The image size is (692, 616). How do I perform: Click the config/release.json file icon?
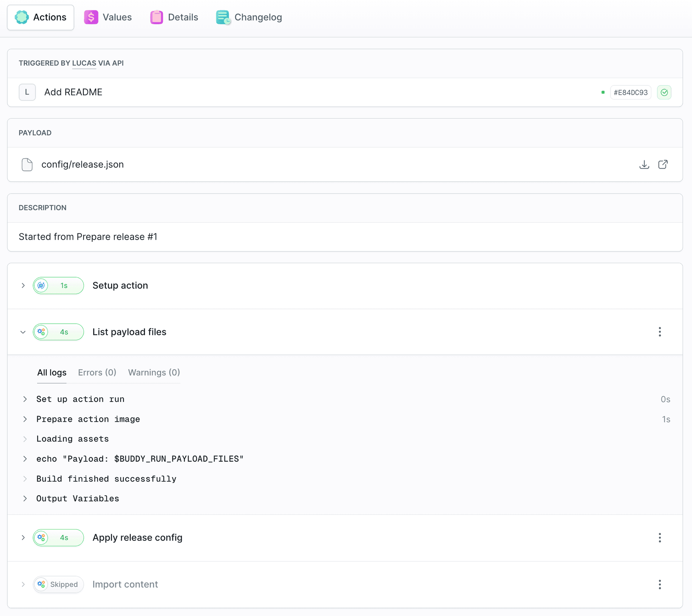(27, 165)
